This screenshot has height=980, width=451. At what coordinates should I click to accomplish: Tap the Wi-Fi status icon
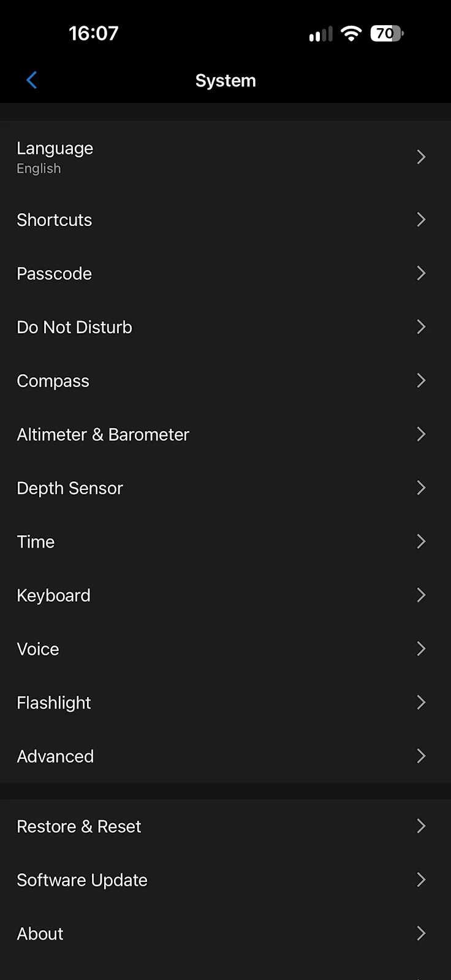tap(351, 33)
